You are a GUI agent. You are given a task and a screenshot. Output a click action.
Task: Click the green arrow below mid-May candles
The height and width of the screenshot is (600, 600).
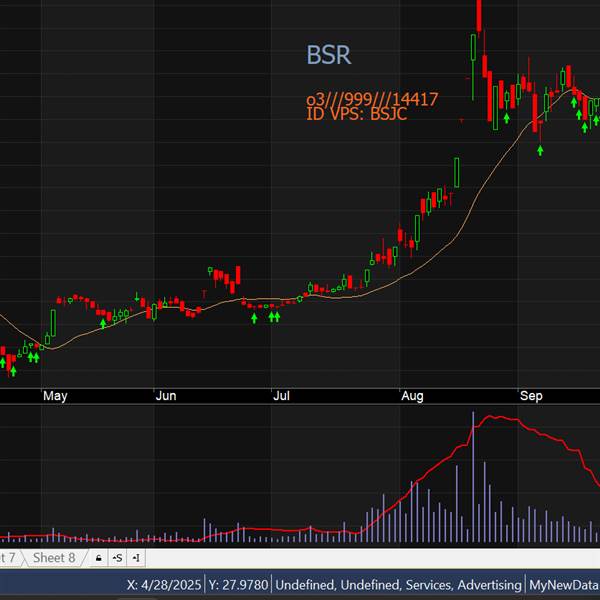pos(103,323)
